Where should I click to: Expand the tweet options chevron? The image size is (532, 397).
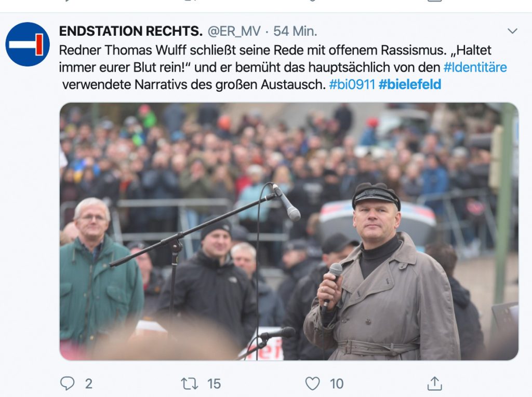click(512, 31)
